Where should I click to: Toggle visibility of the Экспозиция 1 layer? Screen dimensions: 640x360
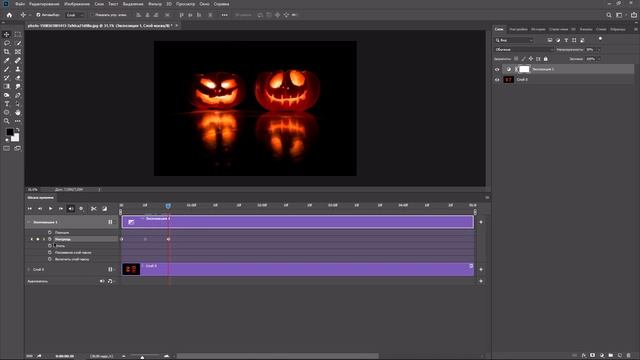click(x=497, y=69)
